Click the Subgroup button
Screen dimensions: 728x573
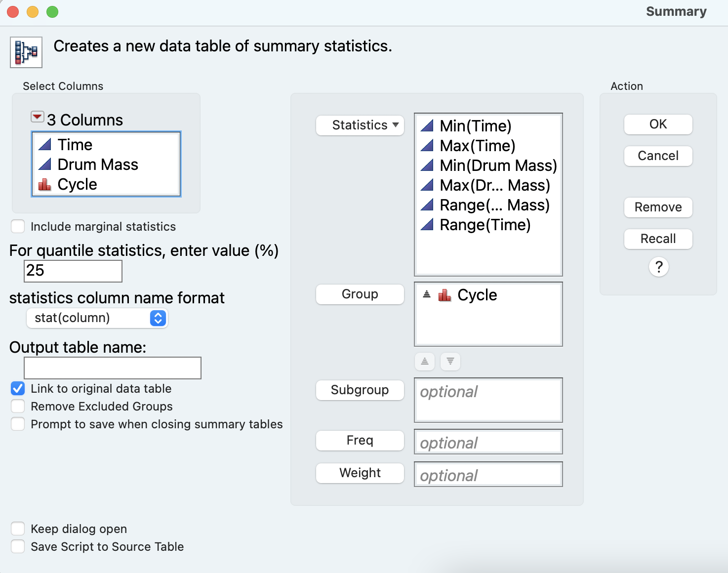tap(360, 390)
